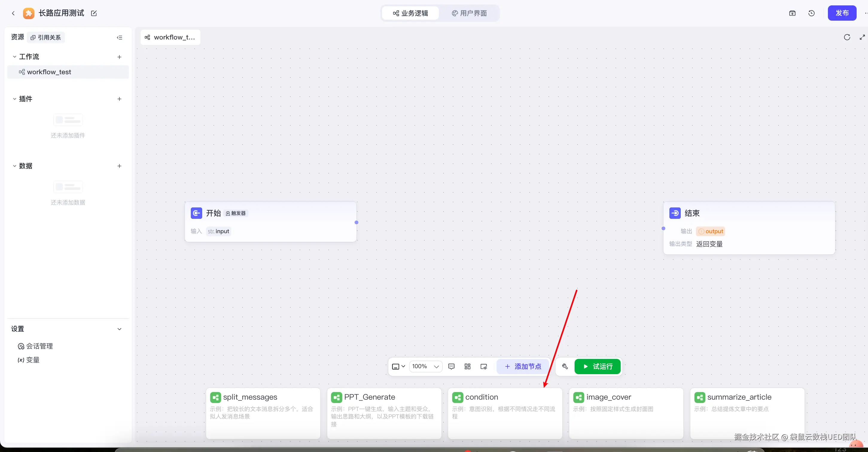This screenshot has height=452, width=868.
Task: Click the edit app name pencil icon
Action: (94, 13)
